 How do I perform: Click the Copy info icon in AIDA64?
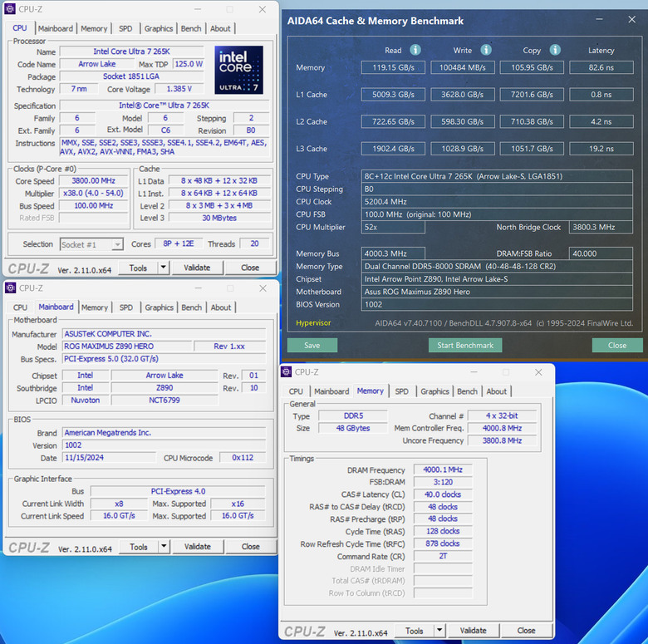(555, 50)
